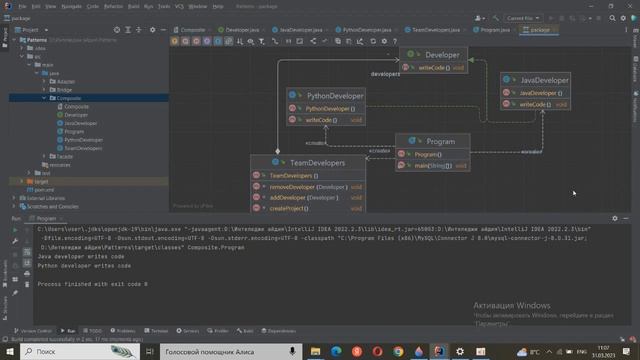Open Problems tool window
This screenshot has height=360, width=640.
[x=123, y=331]
